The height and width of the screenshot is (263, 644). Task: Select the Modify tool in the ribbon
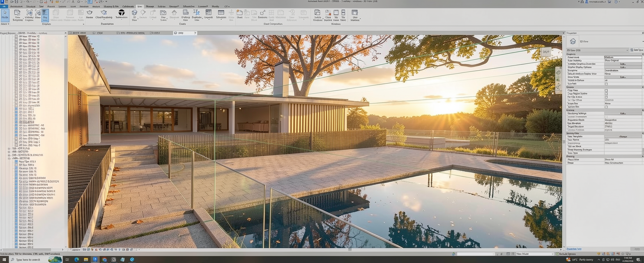point(5,15)
